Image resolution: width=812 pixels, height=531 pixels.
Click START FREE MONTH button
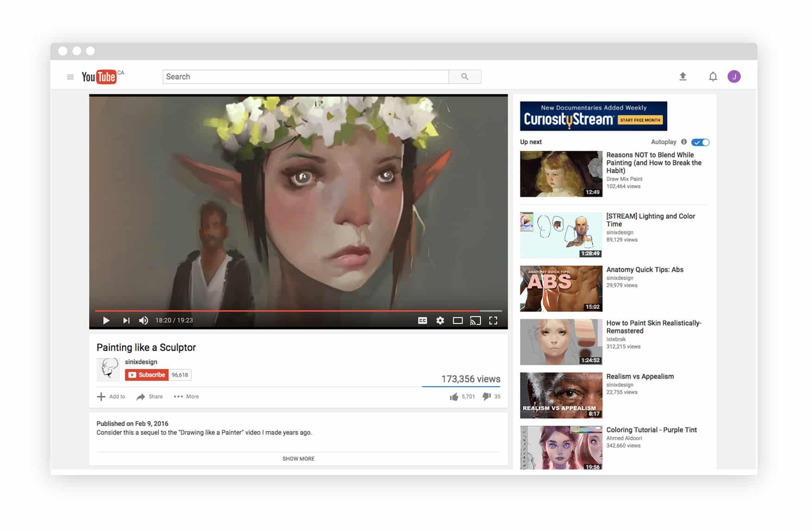pos(640,120)
